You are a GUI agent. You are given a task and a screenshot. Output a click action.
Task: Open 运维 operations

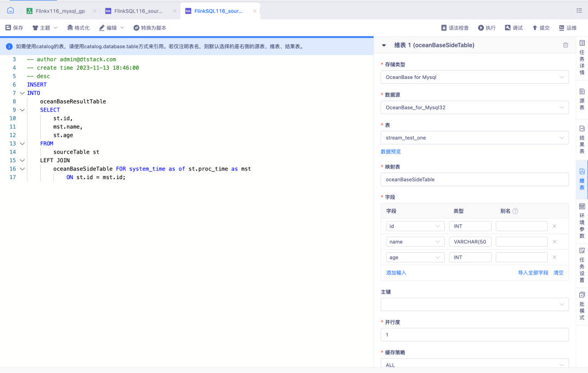(x=568, y=28)
